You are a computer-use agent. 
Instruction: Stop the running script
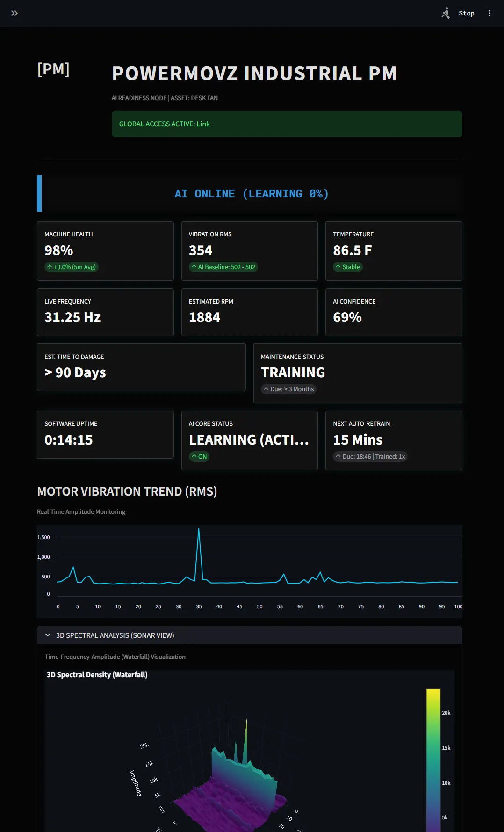pos(467,13)
